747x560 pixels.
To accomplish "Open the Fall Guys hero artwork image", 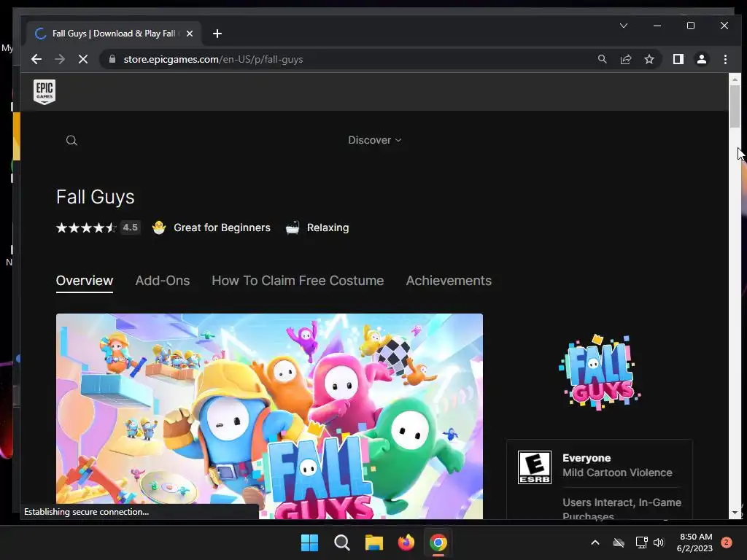I will [269, 416].
